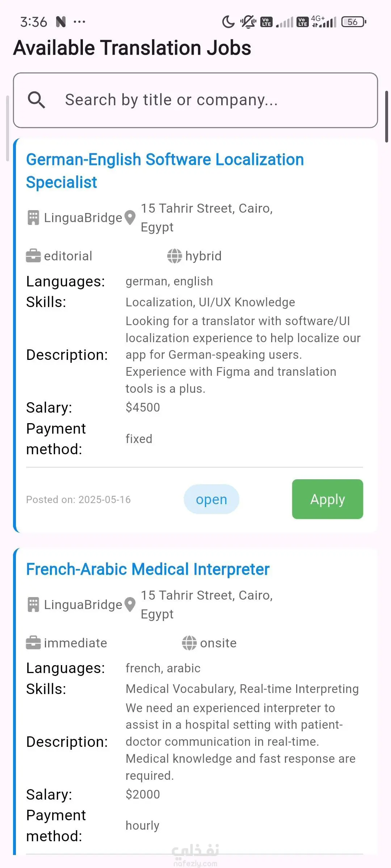Tap the briefcase icon beside editorial
This screenshot has width=391, height=868.
[x=33, y=256]
